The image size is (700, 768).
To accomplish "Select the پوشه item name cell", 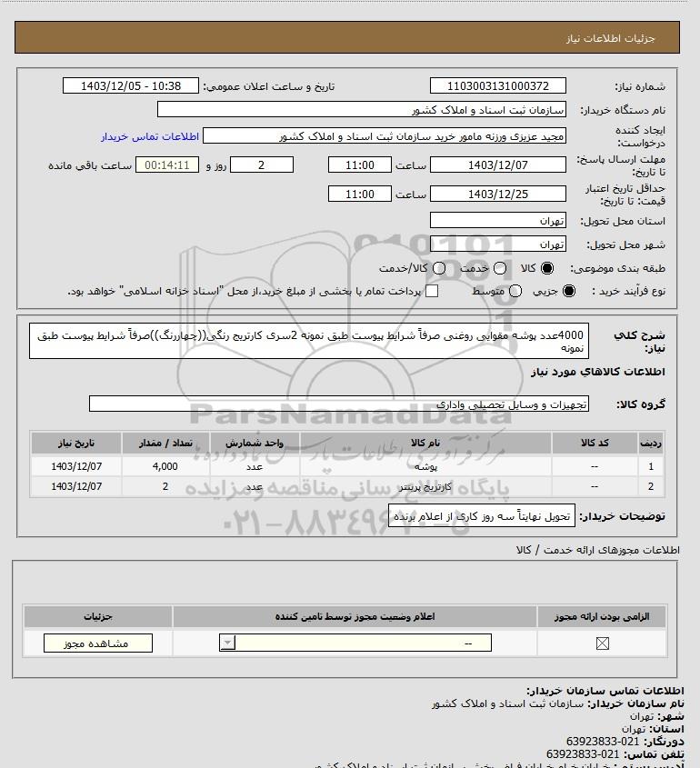I will click(425, 466).
